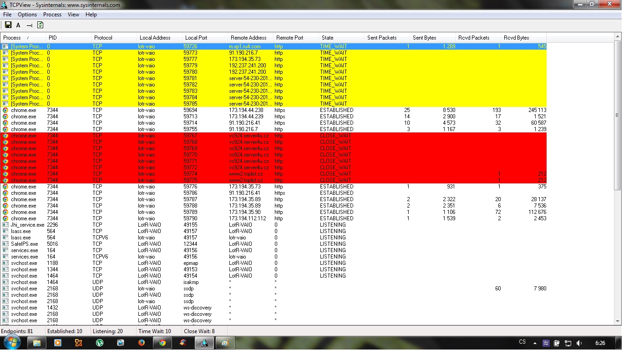Open the Options menu
The image size is (644, 360).
(x=27, y=15)
